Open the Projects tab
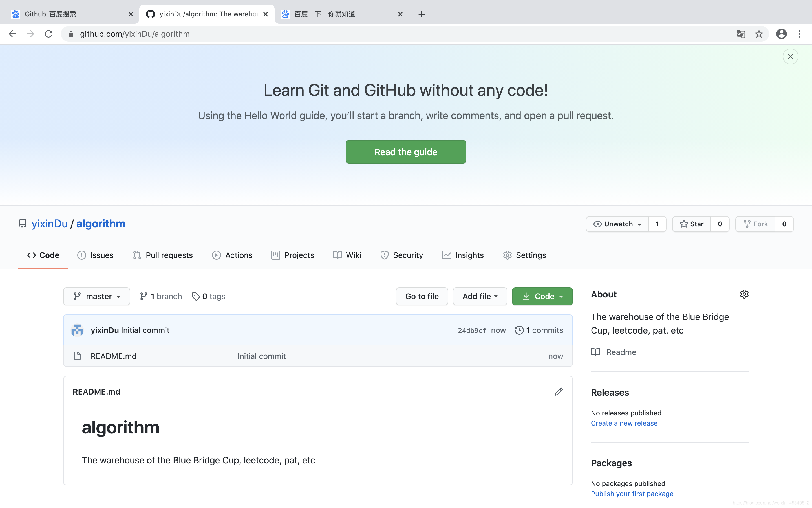The image size is (812, 508). point(293,255)
